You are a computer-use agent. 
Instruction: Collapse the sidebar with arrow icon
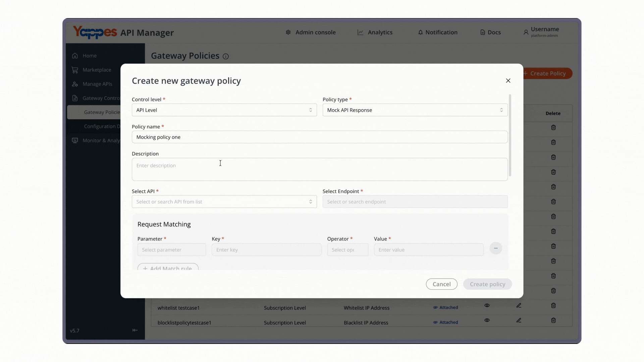[x=135, y=330]
